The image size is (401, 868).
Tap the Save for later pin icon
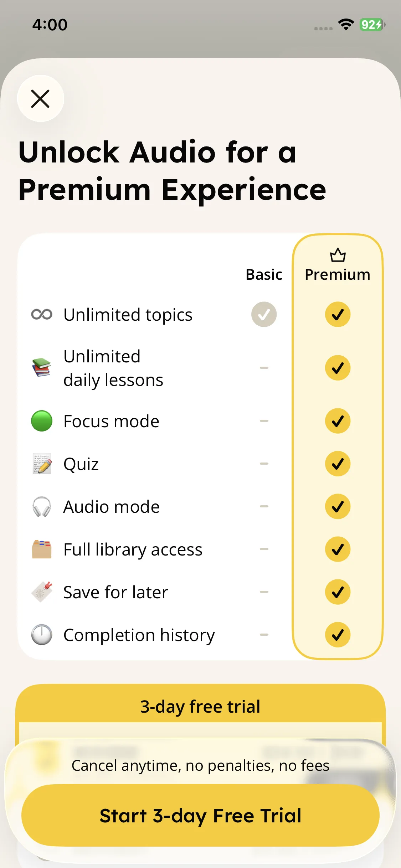[x=42, y=592]
